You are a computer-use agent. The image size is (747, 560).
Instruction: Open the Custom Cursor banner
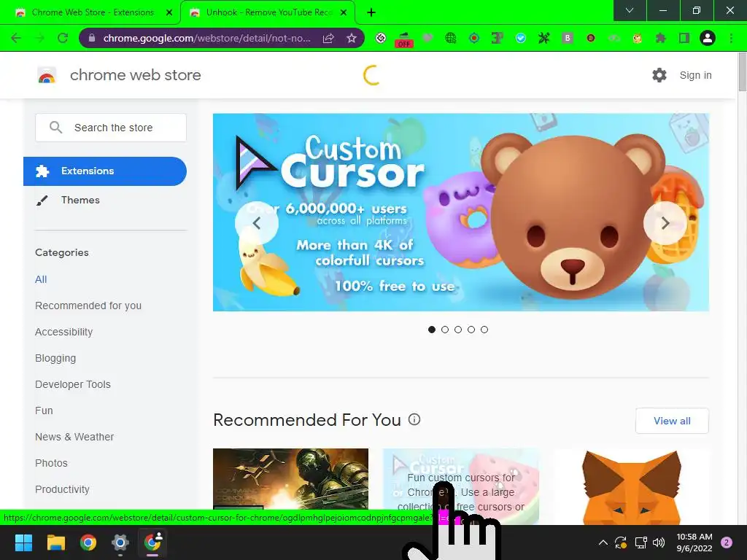coord(461,212)
